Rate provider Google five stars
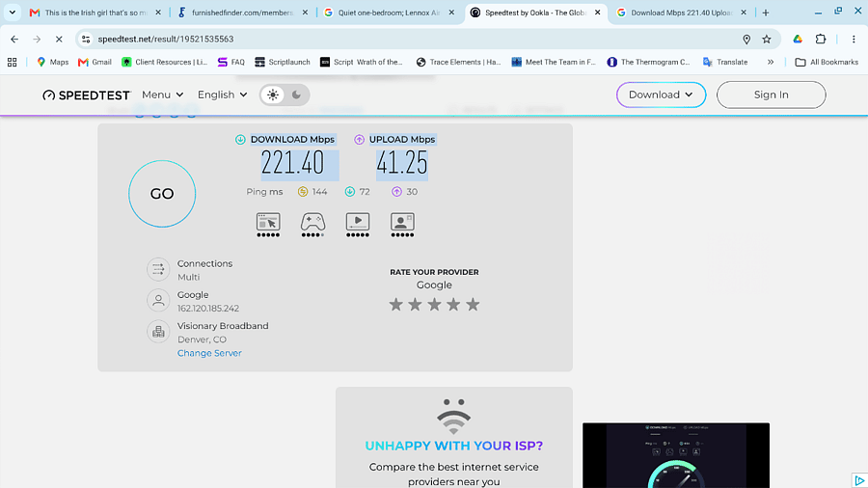Image resolution: width=868 pixels, height=488 pixels. pyautogui.click(x=473, y=305)
